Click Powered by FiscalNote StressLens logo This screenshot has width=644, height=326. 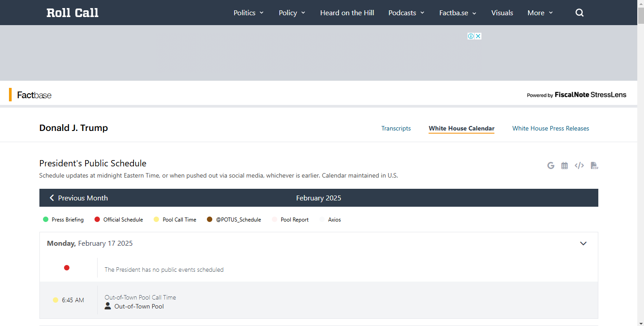[x=576, y=95]
